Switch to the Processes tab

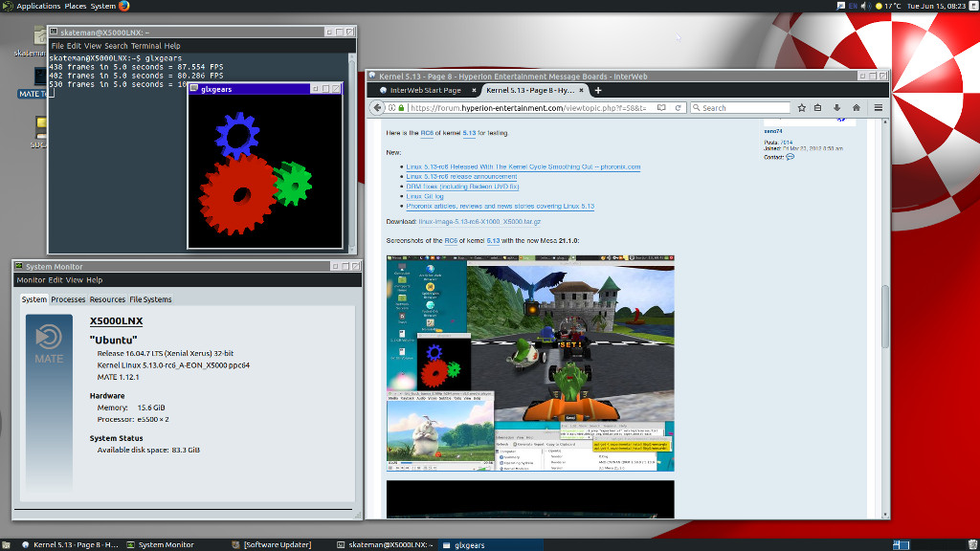point(68,299)
